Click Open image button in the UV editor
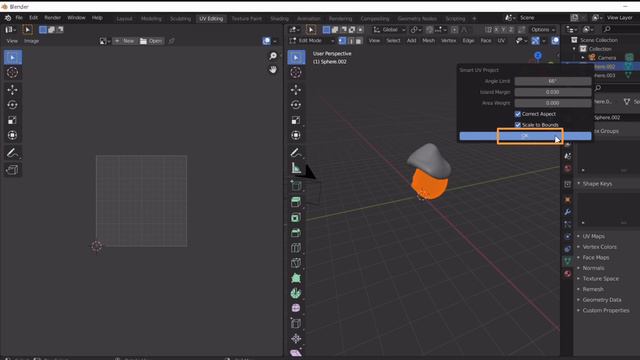The width and height of the screenshot is (640, 360). tap(151, 41)
